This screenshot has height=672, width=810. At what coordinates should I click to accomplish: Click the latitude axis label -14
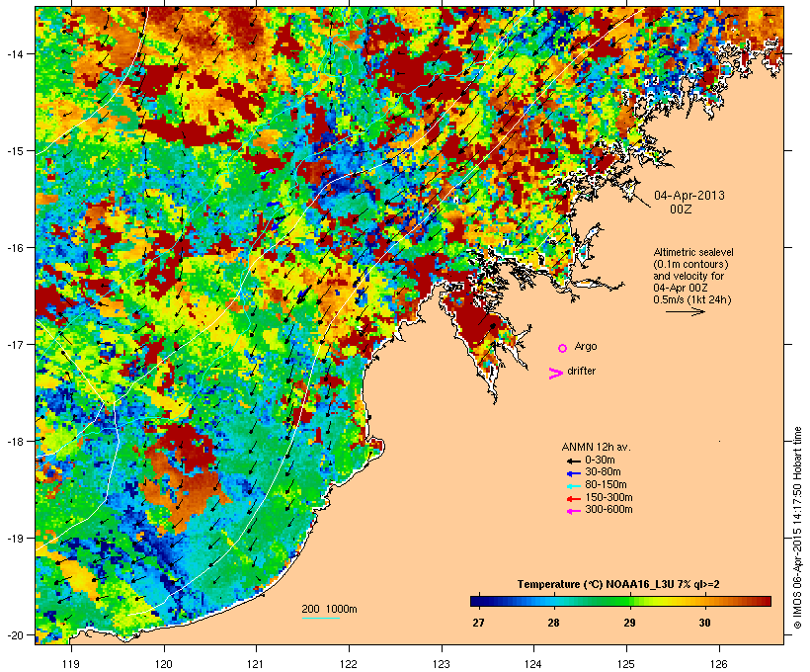point(14,53)
